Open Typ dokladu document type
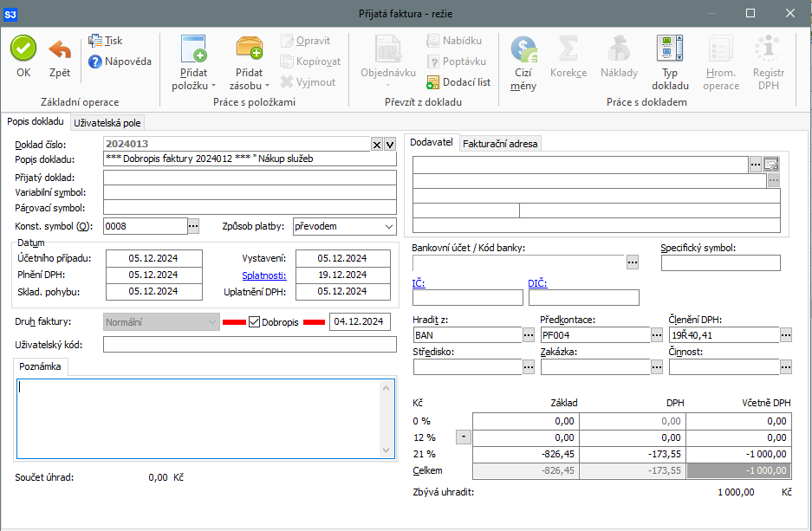 (670, 62)
